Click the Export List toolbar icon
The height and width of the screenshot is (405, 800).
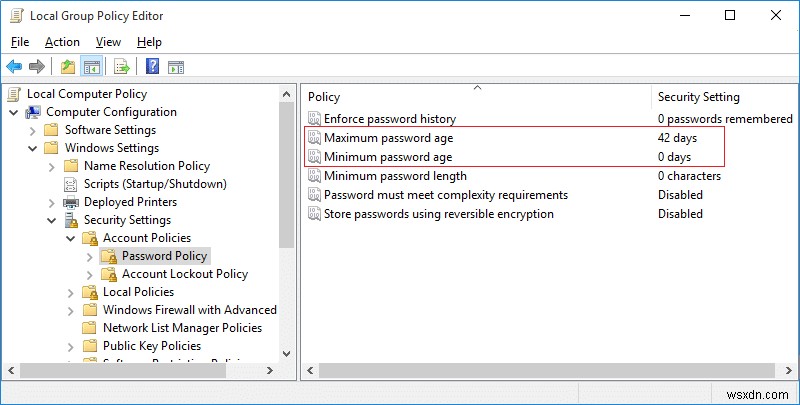click(121, 67)
